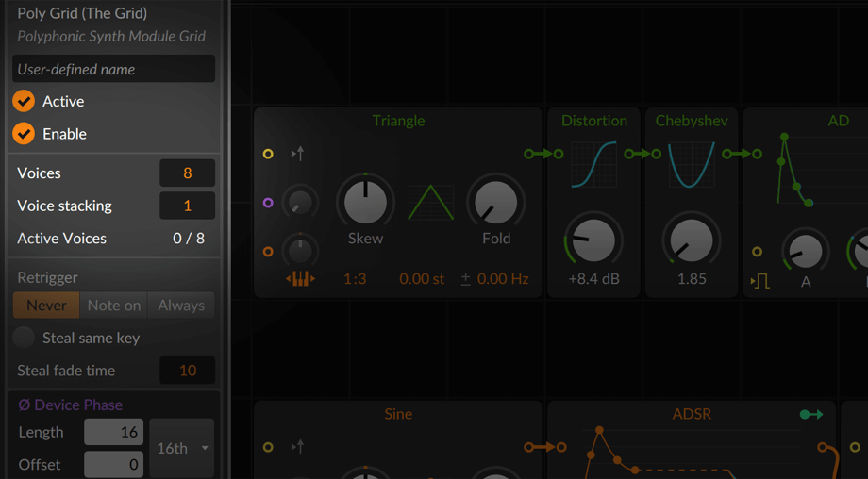Select the Chebyshev module title

[692, 121]
